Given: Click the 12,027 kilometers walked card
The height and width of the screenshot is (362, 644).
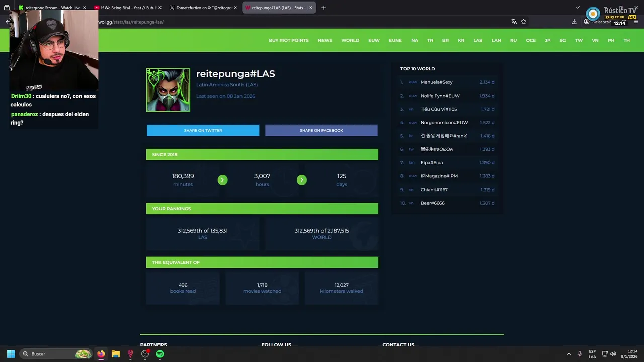Looking at the screenshot, I should point(342,288).
